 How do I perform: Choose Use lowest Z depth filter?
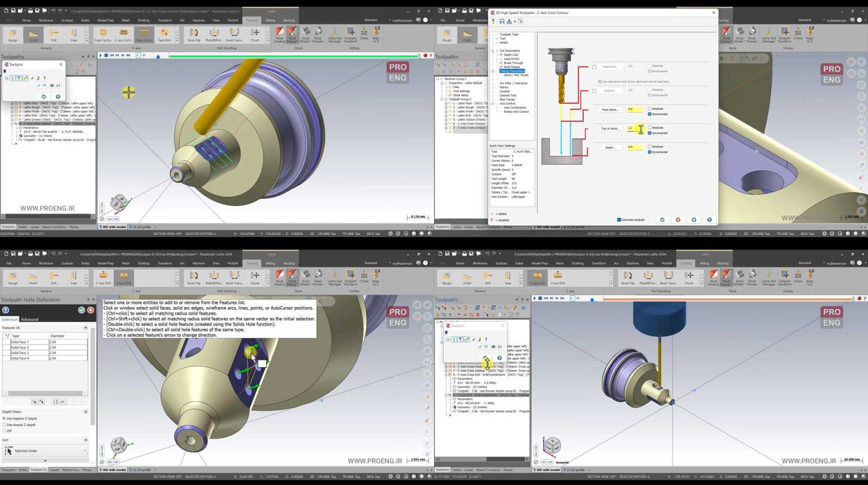tap(5, 425)
